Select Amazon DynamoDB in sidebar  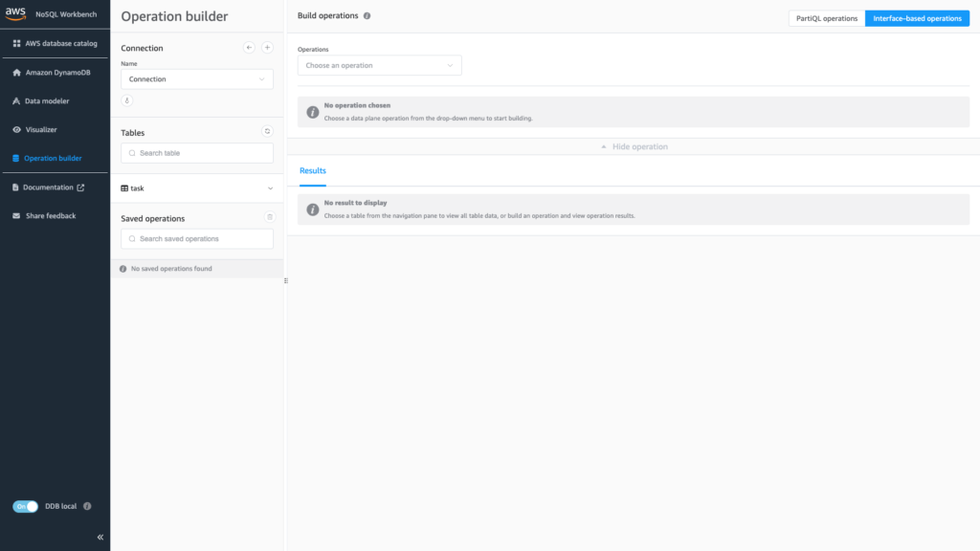55,72
